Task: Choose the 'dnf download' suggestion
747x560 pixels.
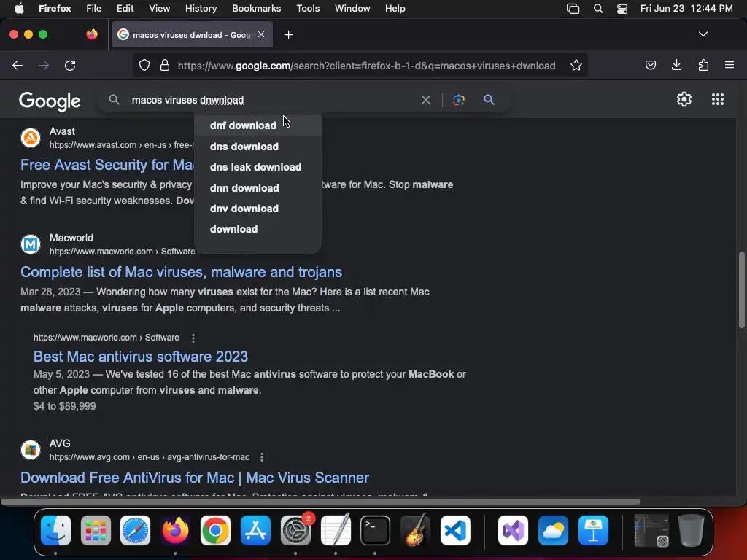Action: tap(258, 125)
